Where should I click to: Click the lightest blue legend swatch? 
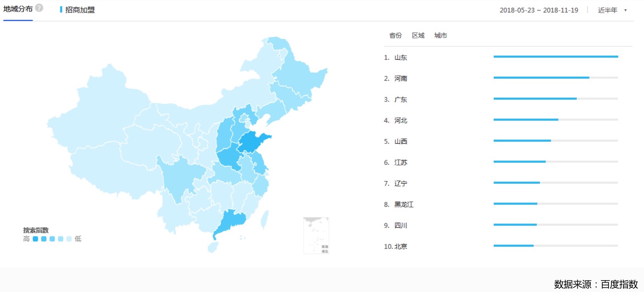69,239
